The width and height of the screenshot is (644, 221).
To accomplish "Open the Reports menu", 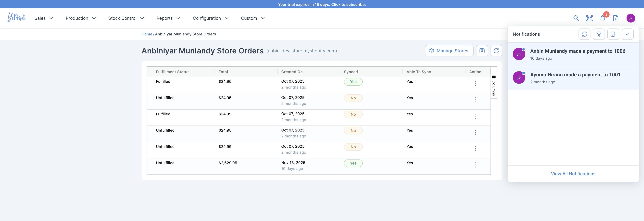I will 168,18.
